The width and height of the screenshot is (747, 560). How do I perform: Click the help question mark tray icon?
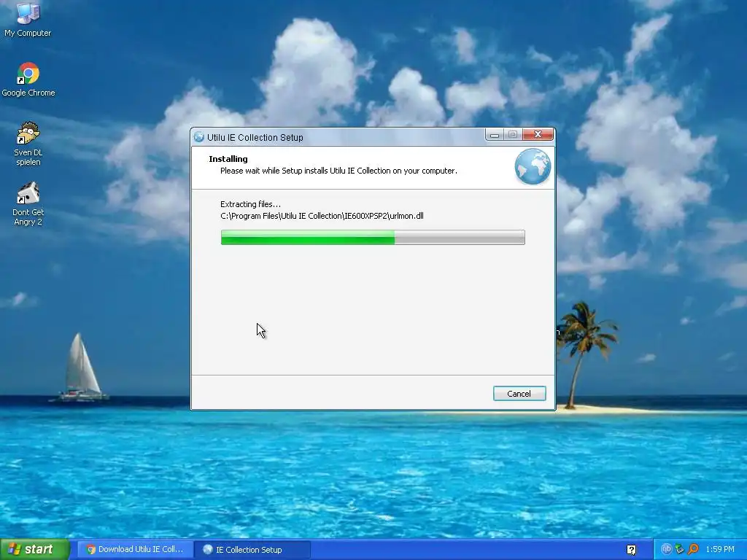(631, 550)
